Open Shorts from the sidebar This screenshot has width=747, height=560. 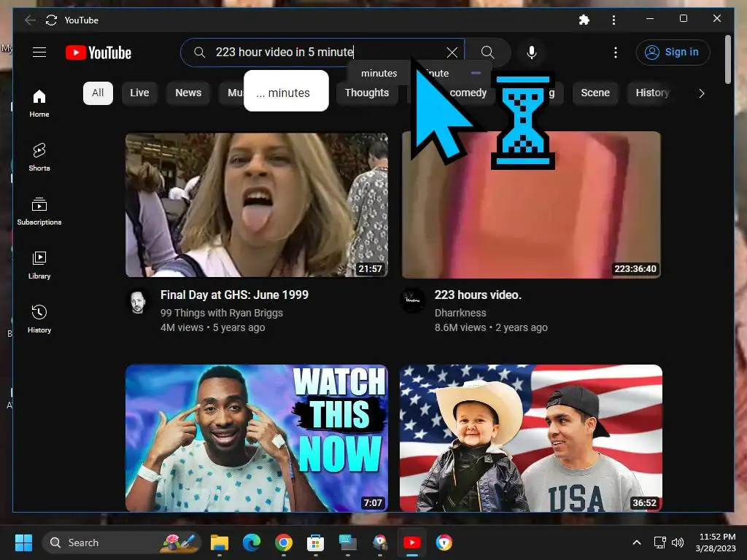tap(39, 157)
